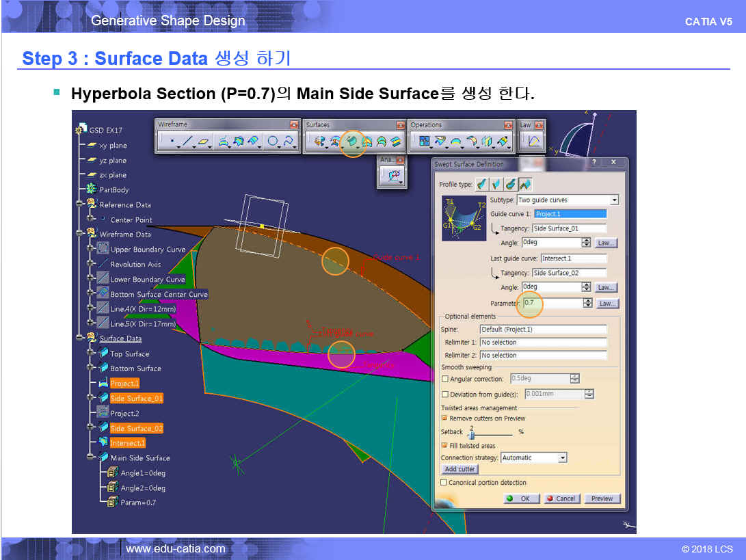Select the Join icon in Operations toolbar
746x560 pixels.
(x=424, y=142)
